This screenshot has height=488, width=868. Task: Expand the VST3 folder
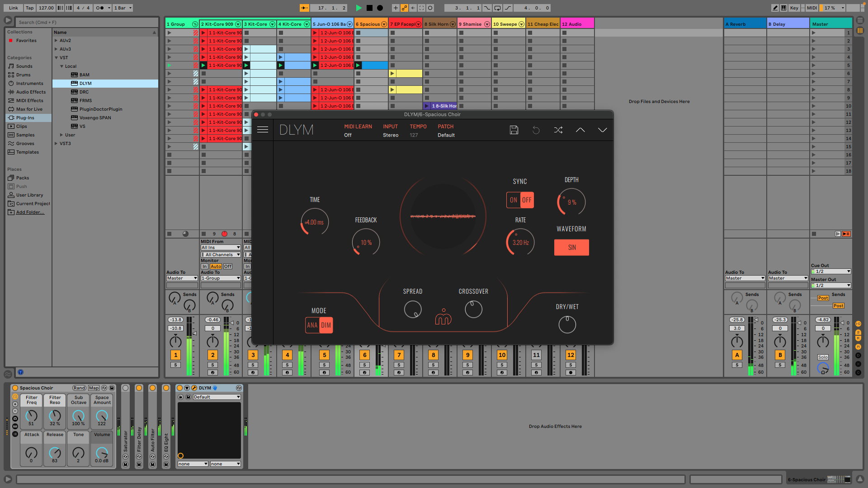(x=56, y=144)
